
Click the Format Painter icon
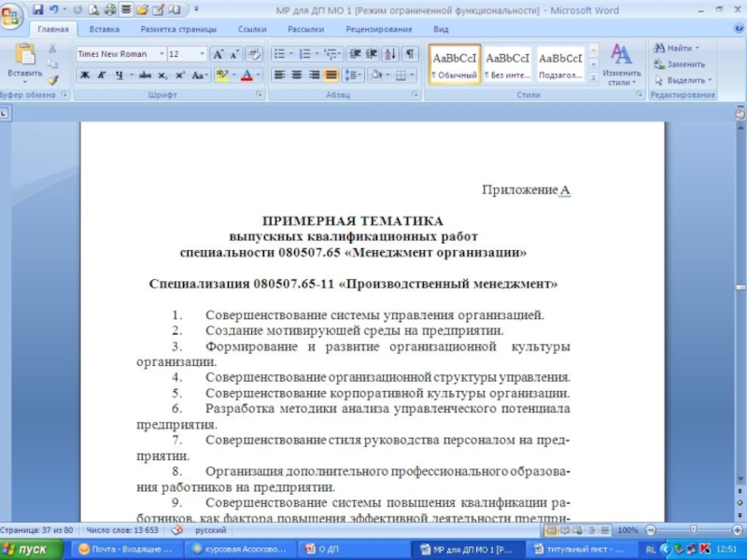(x=53, y=80)
